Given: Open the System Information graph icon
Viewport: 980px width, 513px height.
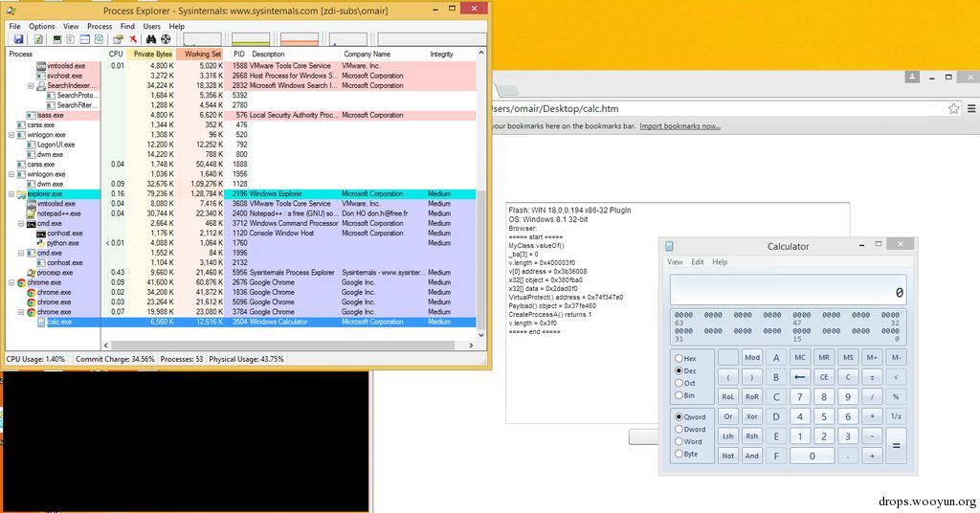Looking at the screenshot, I should [56, 39].
